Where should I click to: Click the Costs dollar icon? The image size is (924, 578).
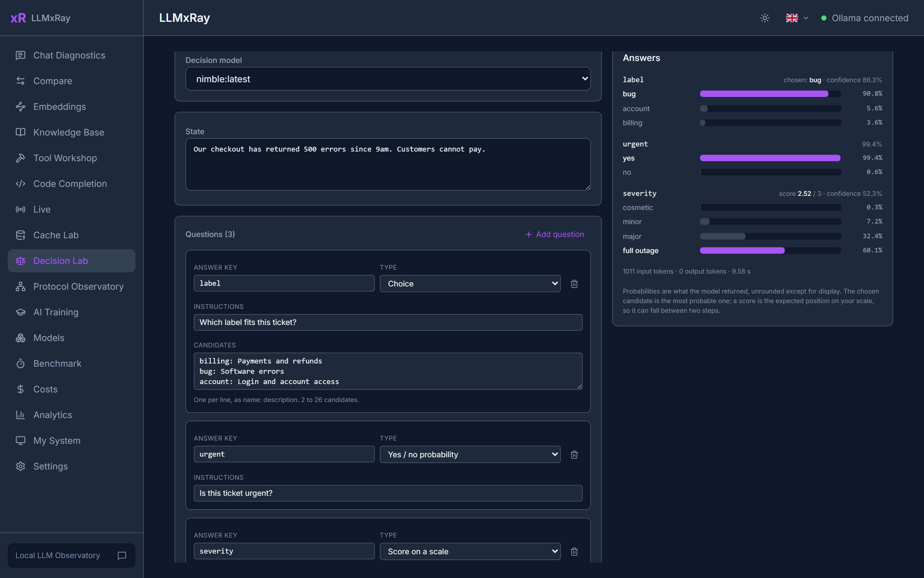[x=21, y=389]
